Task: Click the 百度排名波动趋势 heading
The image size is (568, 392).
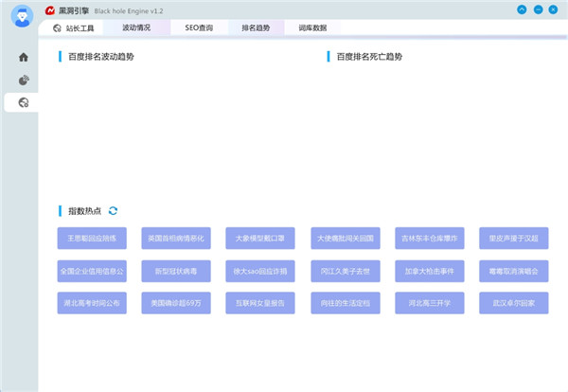Action: point(101,57)
